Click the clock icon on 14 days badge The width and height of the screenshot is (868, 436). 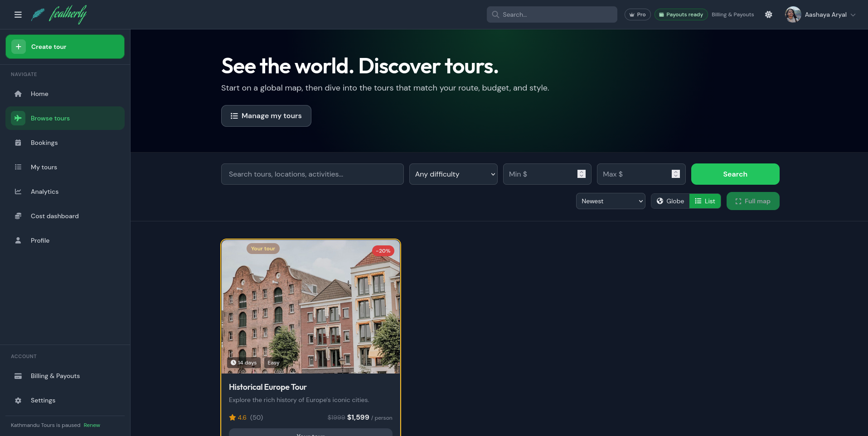[x=233, y=363]
